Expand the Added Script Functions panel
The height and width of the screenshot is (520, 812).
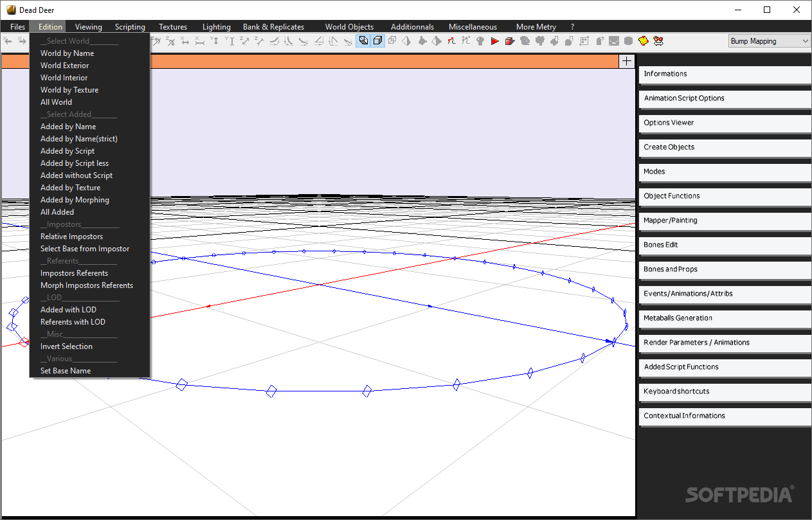725,367
